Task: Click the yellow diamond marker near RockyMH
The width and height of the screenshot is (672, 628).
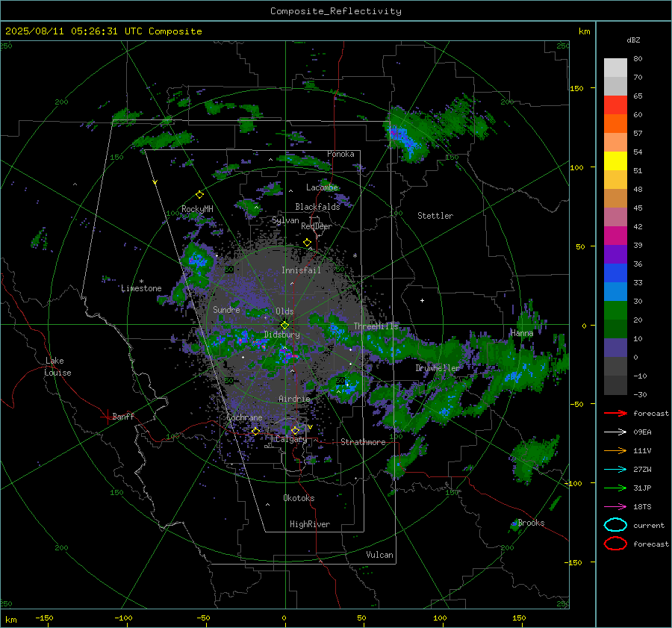Action: point(199,195)
